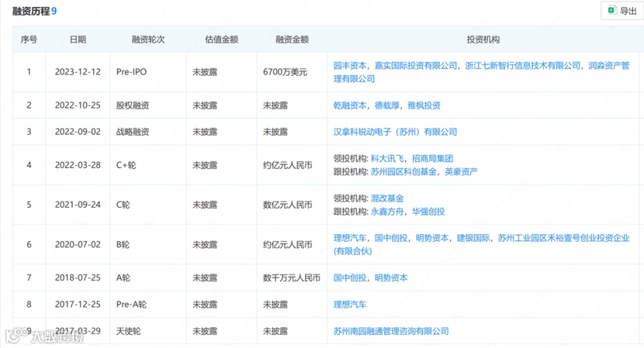Select amount cell 数千万元人民币
This screenshot has height=348, width=644.
click(292, 278)
